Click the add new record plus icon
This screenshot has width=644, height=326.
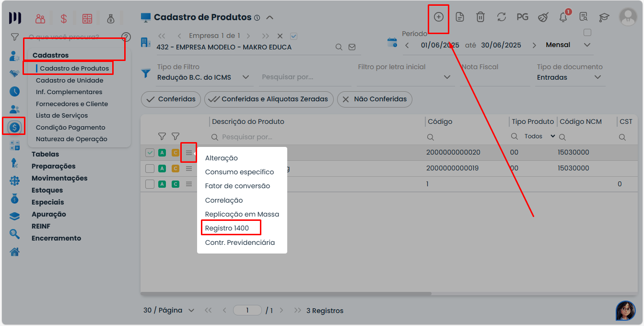[438, 17]
